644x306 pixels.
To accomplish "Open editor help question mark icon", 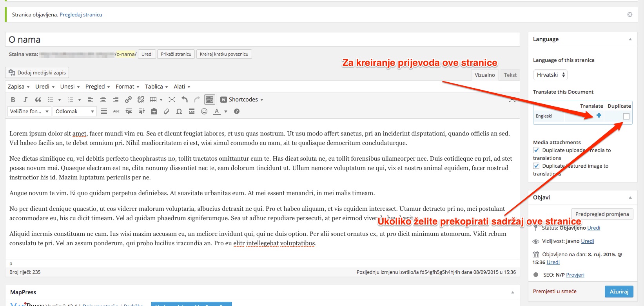I will pyautogui.click(x=237, y=111).
